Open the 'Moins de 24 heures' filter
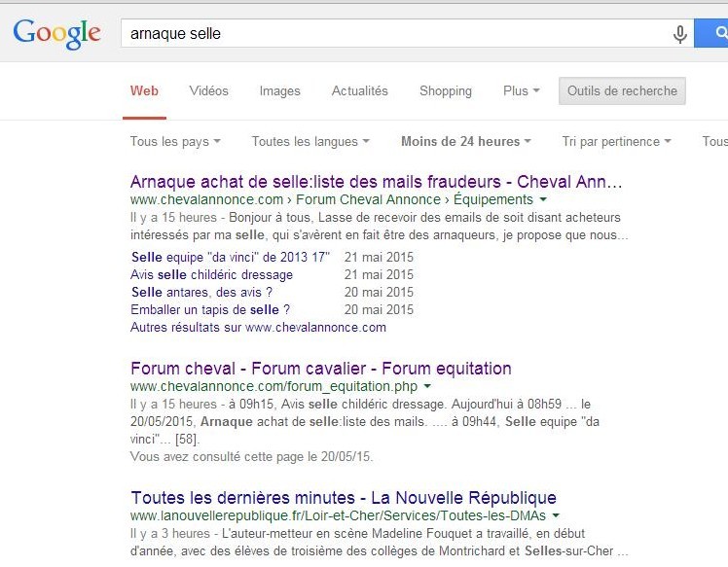Screen dimensions: 728x567 [x=465, y=142]
